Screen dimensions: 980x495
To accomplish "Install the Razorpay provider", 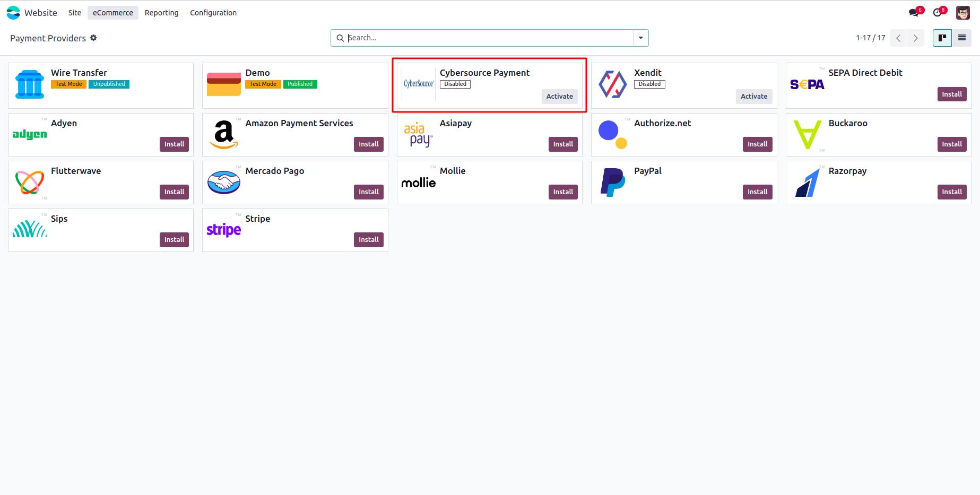I will (951, 192).
